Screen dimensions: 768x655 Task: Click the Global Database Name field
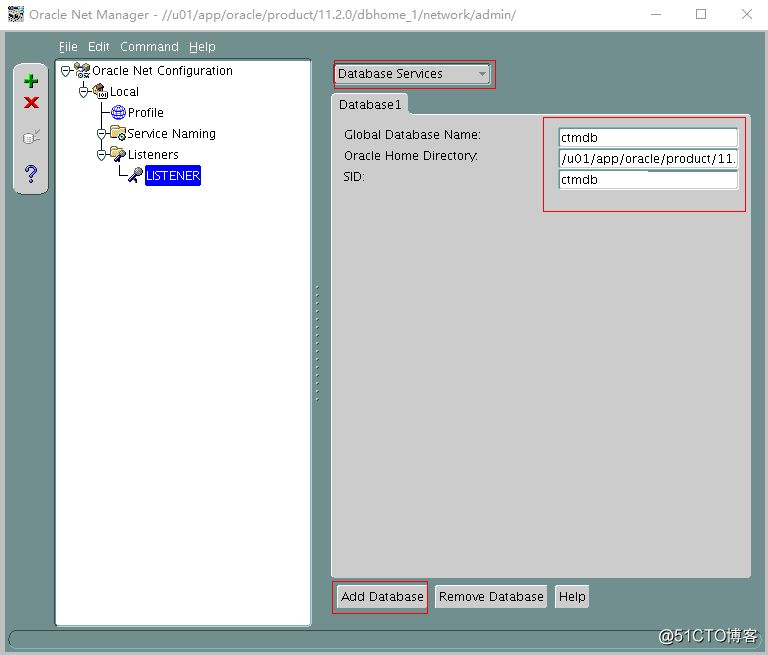point(648,138)
